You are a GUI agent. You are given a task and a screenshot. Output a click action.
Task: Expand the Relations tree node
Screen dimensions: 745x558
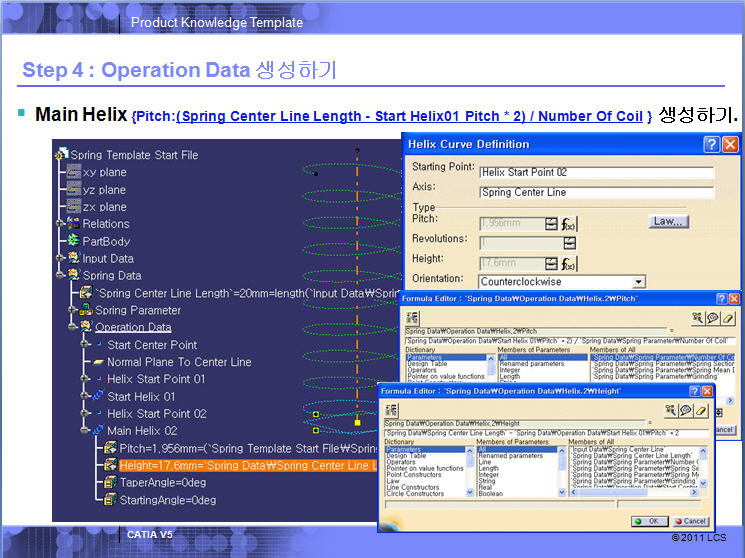coord(60,224)
